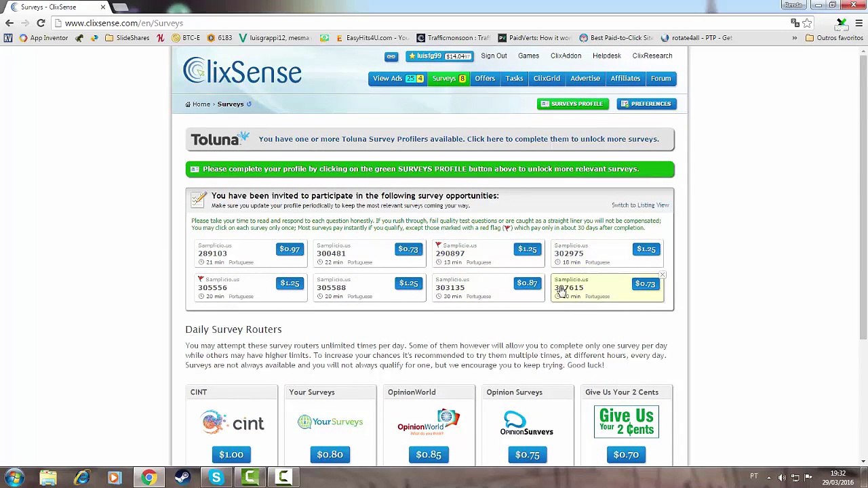Go to the Offers tab

(485, 79)
